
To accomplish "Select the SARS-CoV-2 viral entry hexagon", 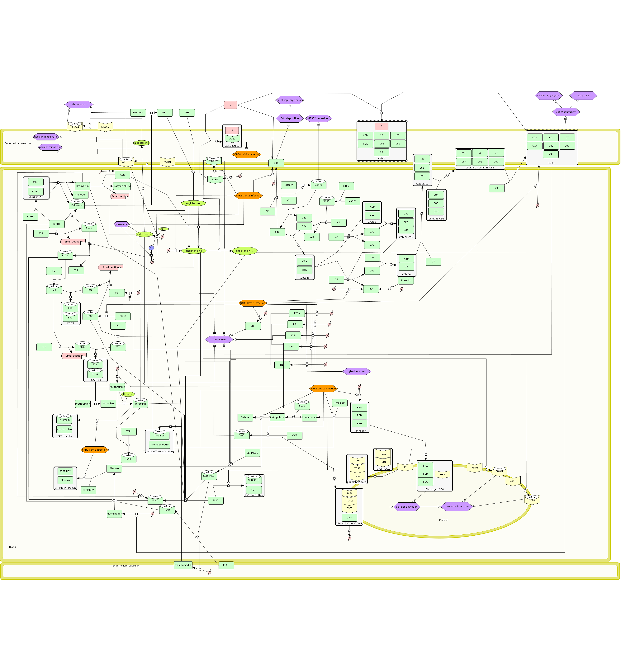I will [246, 154].
